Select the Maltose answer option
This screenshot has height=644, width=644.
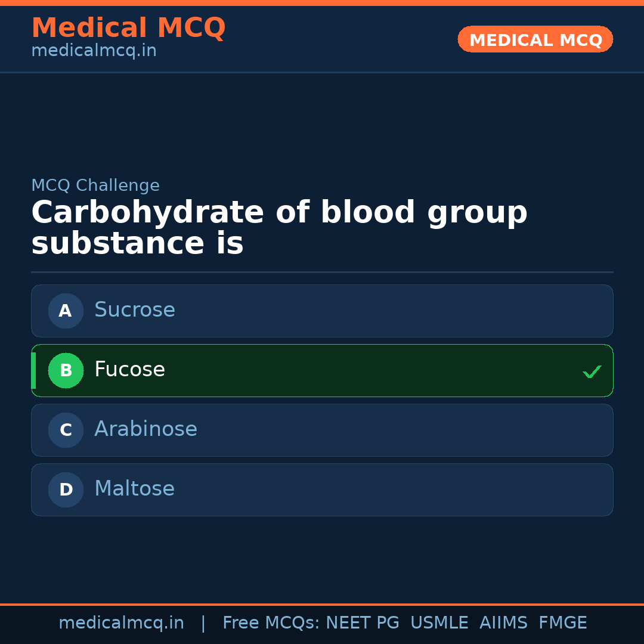coord(322,490)
